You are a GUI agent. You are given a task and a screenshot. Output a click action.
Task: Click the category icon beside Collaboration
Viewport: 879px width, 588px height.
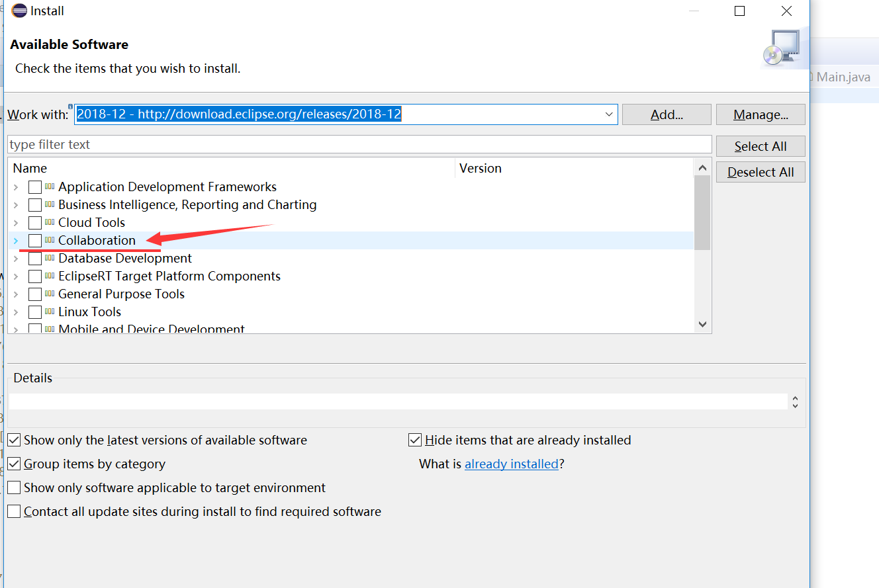[x=49, y=240]
